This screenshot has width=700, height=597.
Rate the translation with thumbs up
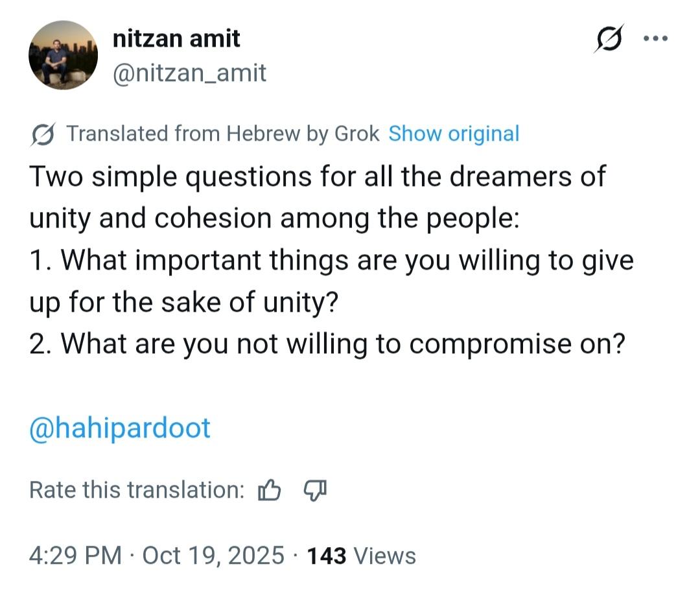(x=269, y=491)
